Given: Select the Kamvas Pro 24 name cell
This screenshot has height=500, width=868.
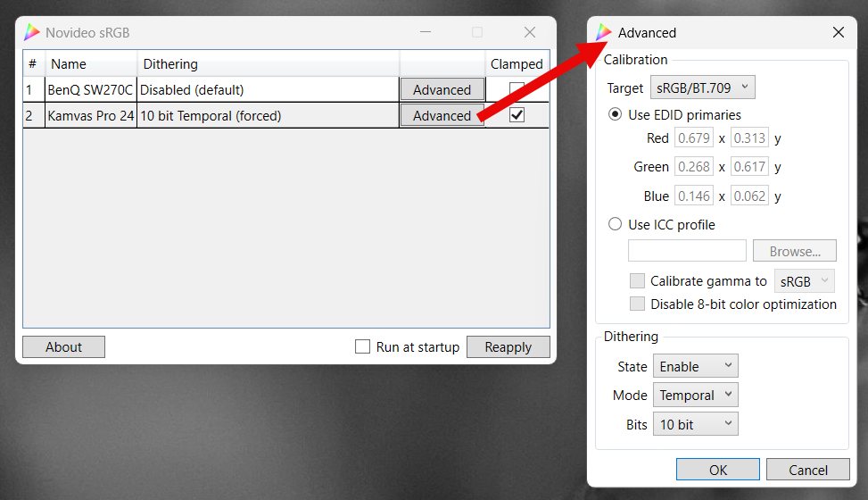Looking at the screenshot, I should click(91, 116).
